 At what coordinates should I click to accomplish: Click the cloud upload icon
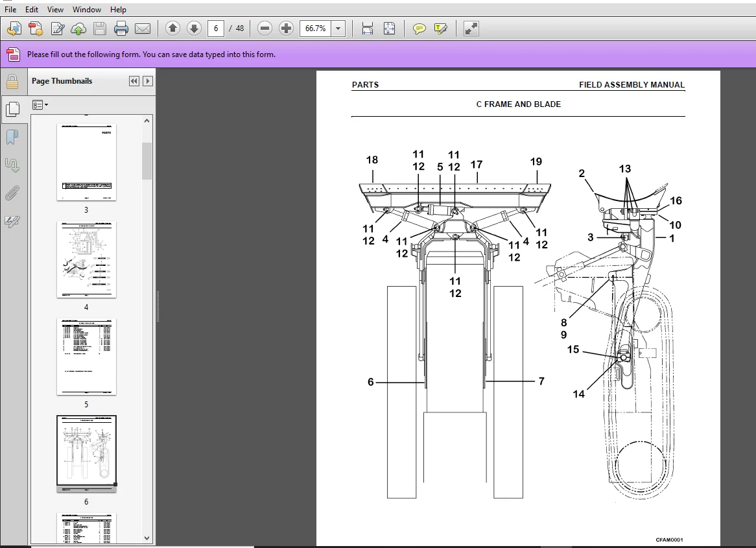pos(78,29)
